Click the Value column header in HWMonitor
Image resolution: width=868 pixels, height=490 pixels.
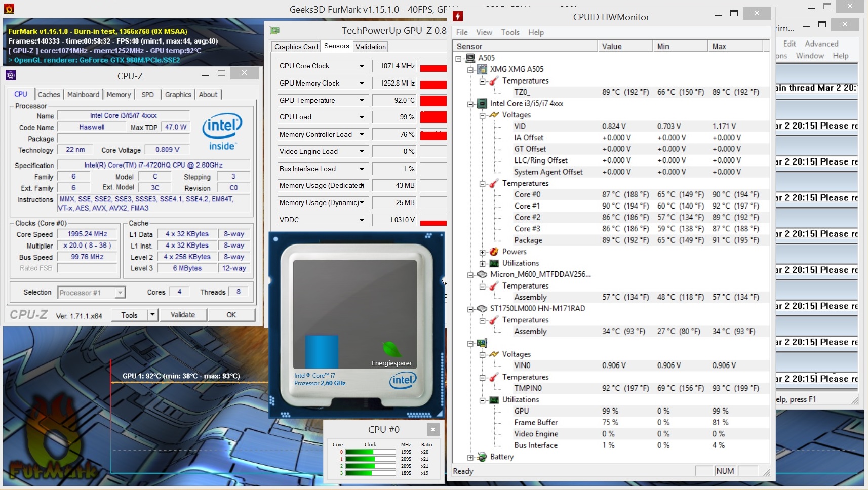pyautogui.click(x=625, y=46)
